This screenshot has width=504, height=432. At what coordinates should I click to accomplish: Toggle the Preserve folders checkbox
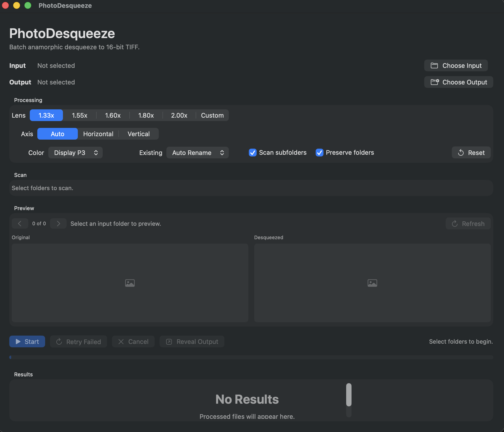[320, 153]
